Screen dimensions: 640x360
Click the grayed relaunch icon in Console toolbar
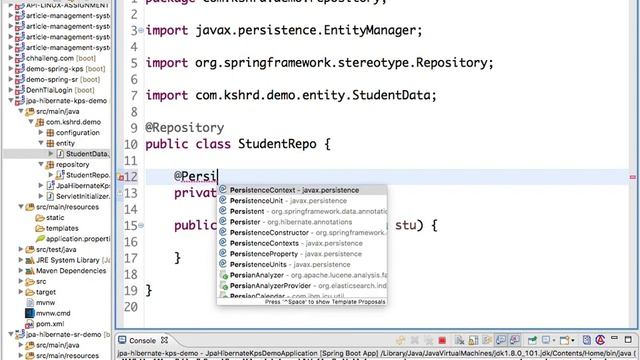401,340
